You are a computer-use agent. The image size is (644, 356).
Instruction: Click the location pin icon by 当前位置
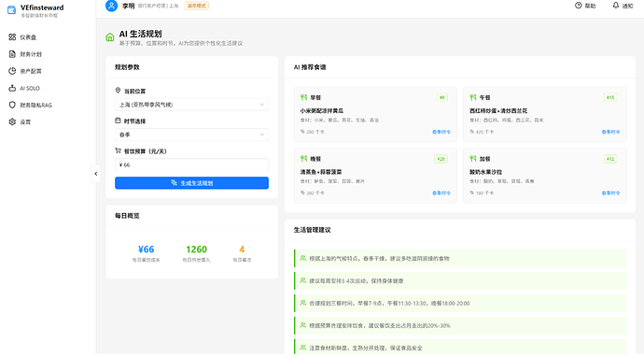(x=118, y=91)
